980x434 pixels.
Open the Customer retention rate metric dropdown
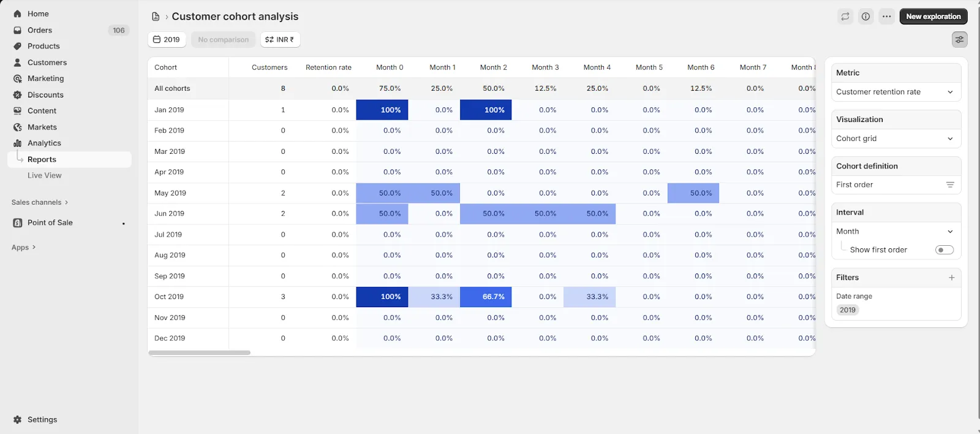pyautogui.click(x=895, y=92)
